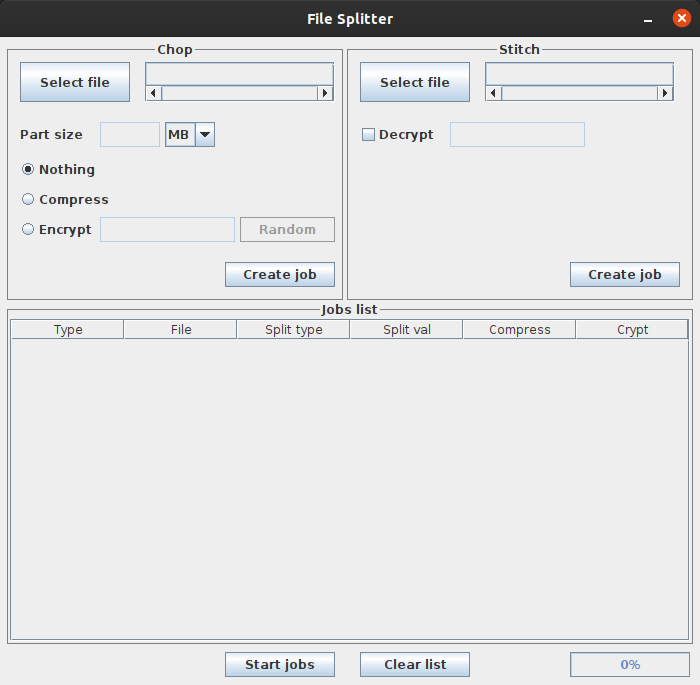This screenshot has height=685, width=700.
Task: Open the MB unit dropdown
Action: tap(204, 135)
